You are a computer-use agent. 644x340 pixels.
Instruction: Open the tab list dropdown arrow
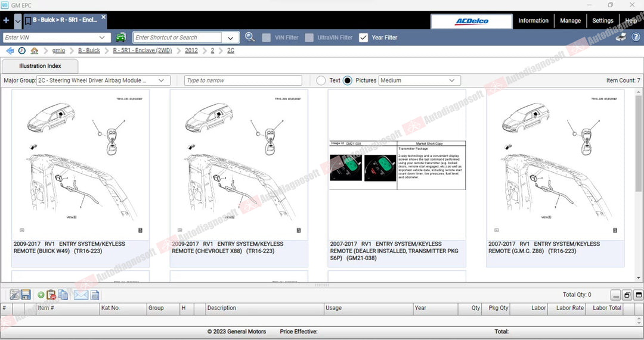pyautogui.click(x=18, y=21)
